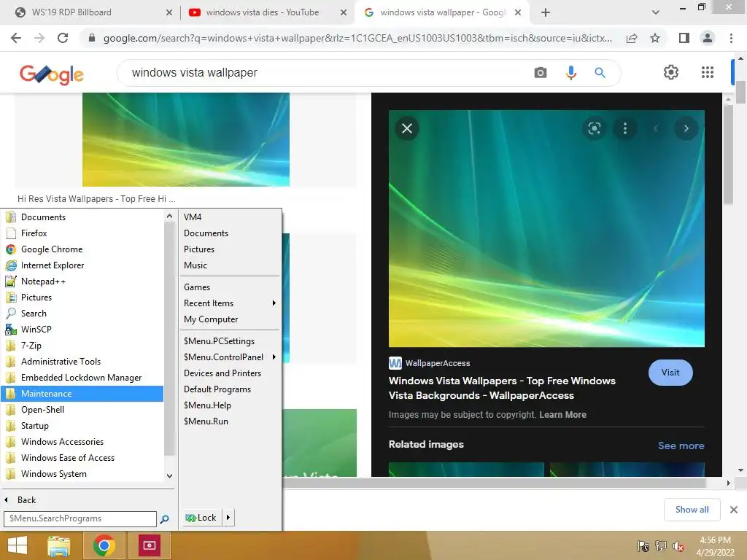Click the Google logo
Image resolution: width=747 pixels, height=560 pixels.
point(52,74)
